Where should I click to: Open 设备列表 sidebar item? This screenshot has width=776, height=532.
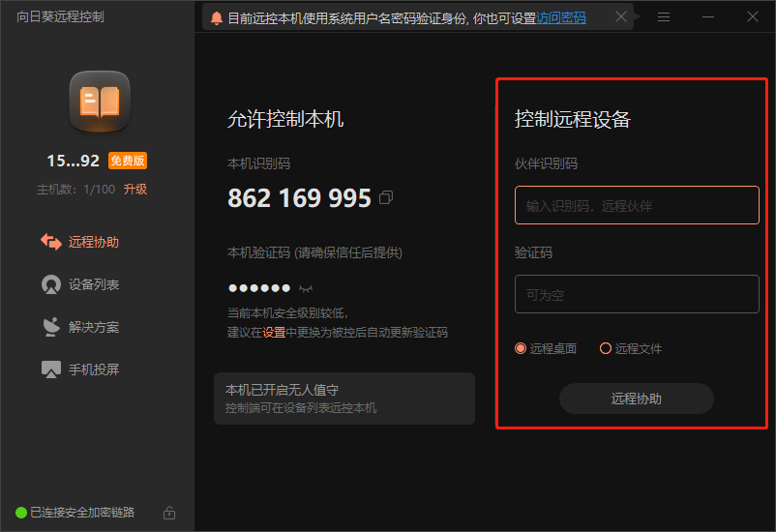click(x=80, y=284)
